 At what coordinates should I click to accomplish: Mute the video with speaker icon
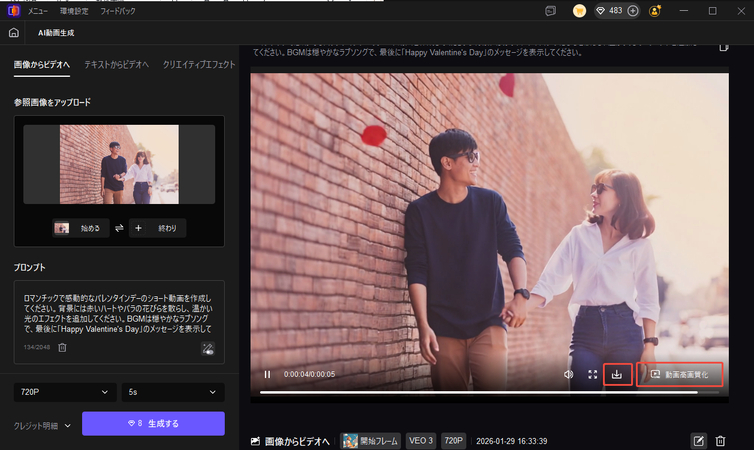[x=568, y=374]
